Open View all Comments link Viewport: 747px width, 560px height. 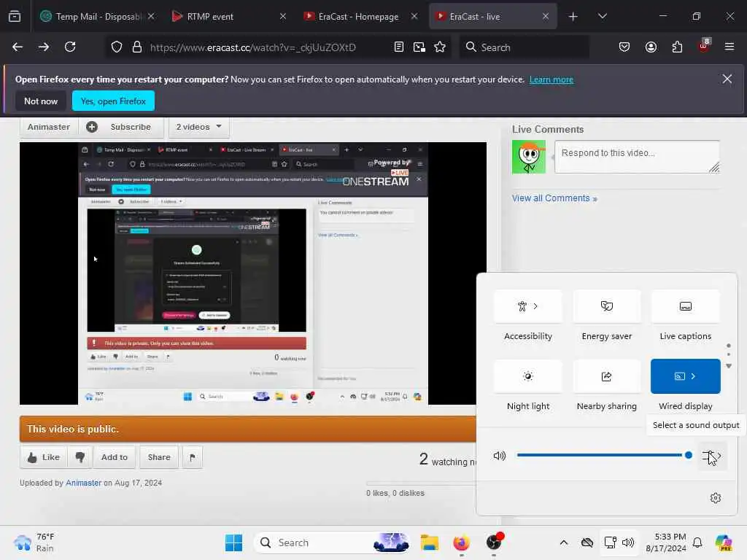554,198
